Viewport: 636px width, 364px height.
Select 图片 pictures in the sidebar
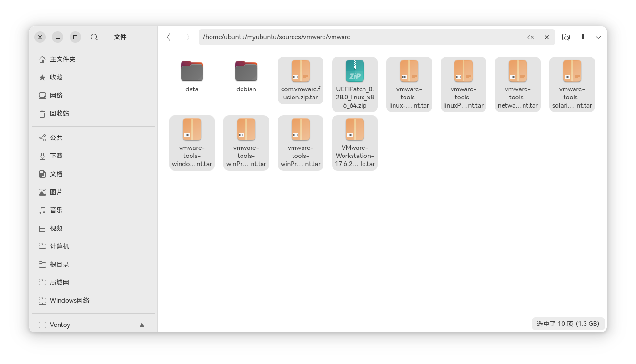pyautogui.click(x=93, y=192)
